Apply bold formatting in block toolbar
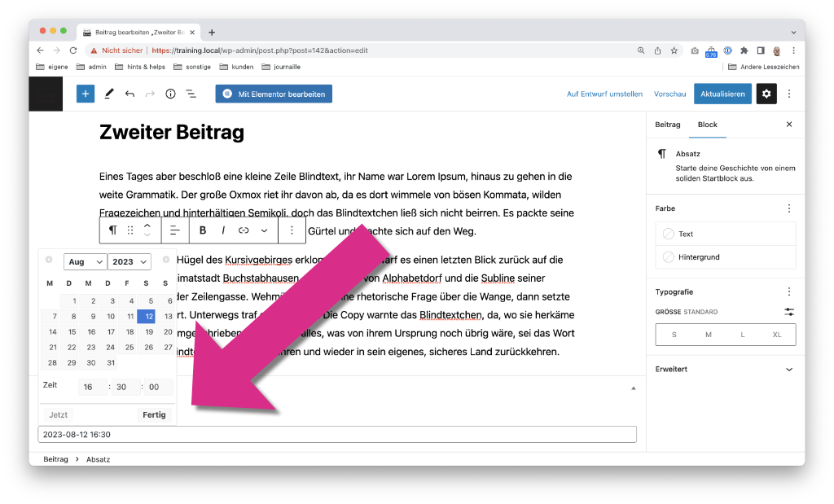The height and width of the screenshot is (504, 834). click(203, 230)
